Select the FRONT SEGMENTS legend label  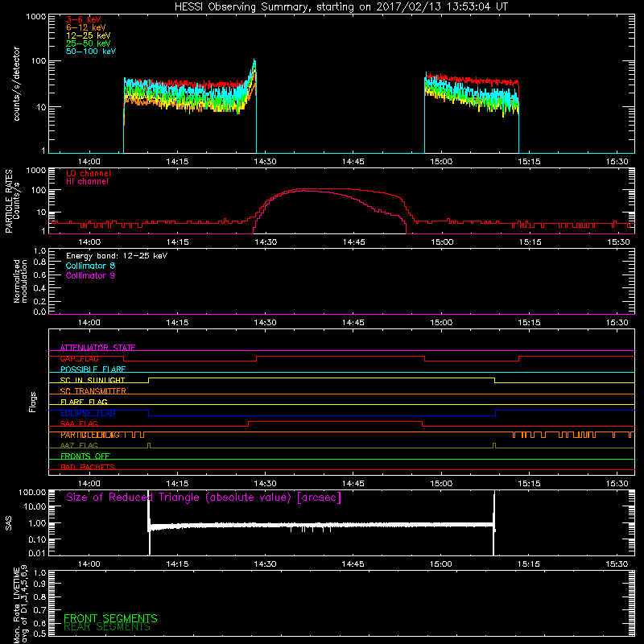(110, 618)
